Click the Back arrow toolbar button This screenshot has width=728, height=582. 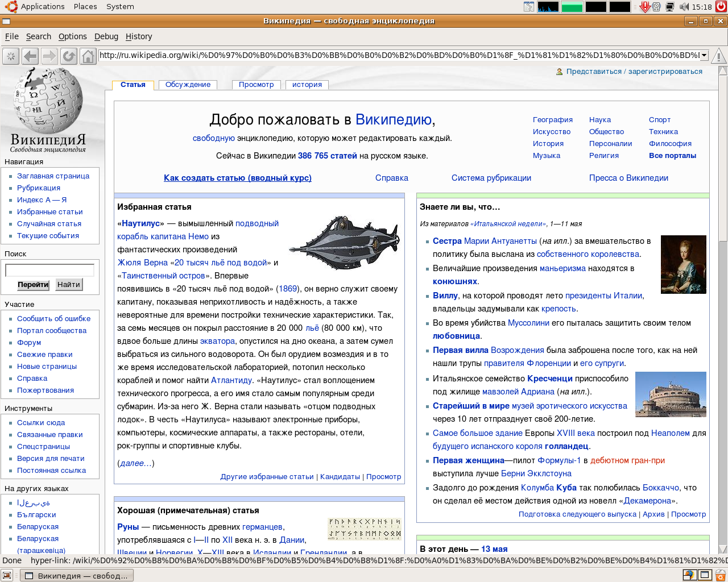[x=30, y=56]
